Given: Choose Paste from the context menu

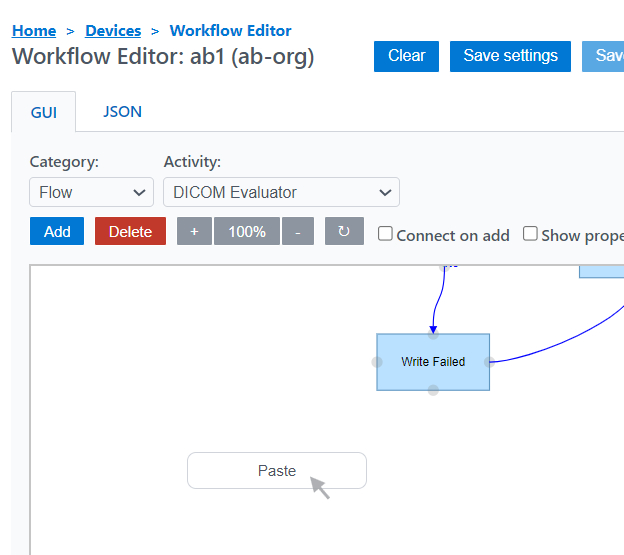Looking at the screenshot, I should pos(277,471).
